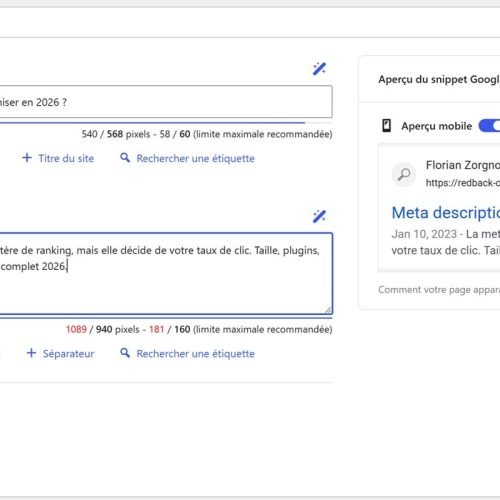500x500 pixels.
Task: Click the magic wand icon above title field
Action: (319, 69)
